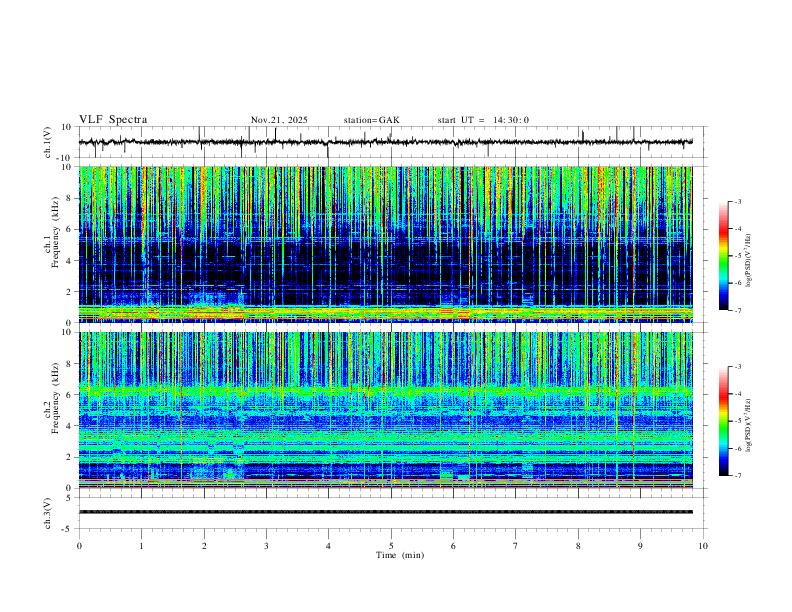
Task: Click the "VLF Spectra" plot title
Action: 113,120
